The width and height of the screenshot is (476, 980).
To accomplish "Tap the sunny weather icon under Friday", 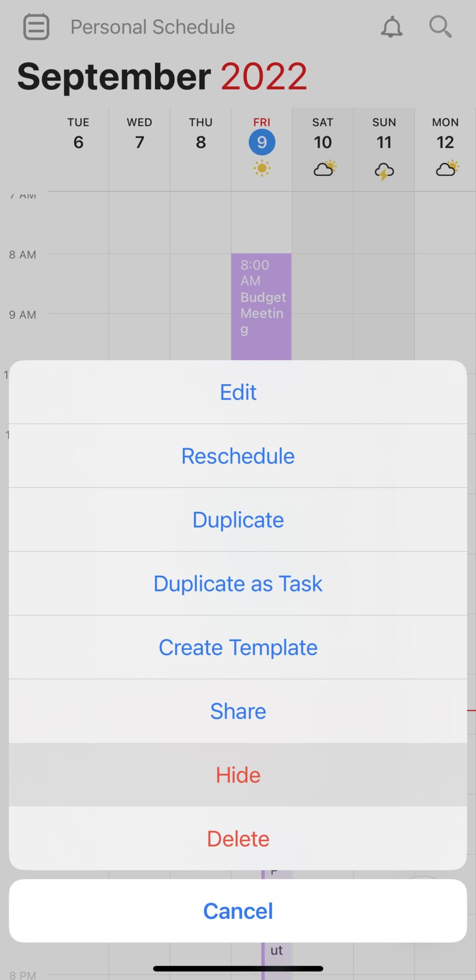I will pos(262,168).
